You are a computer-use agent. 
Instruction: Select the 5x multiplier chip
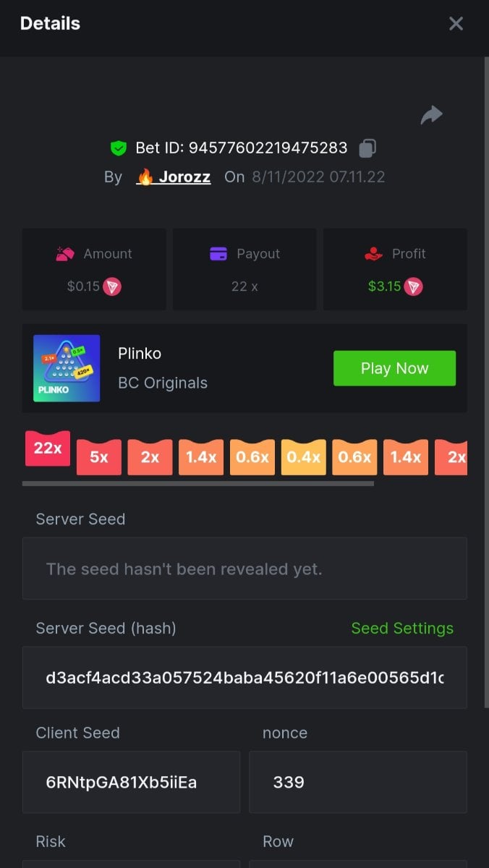pos(99,457)
